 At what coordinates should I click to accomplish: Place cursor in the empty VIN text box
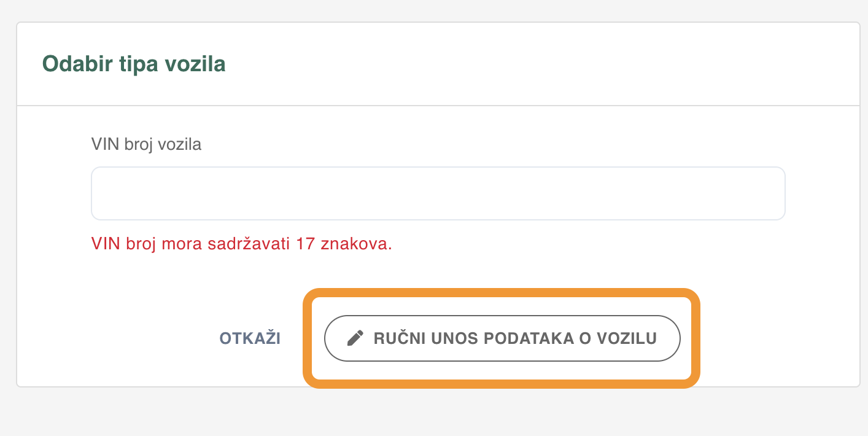pyautogui.click(x=438, y=193)
